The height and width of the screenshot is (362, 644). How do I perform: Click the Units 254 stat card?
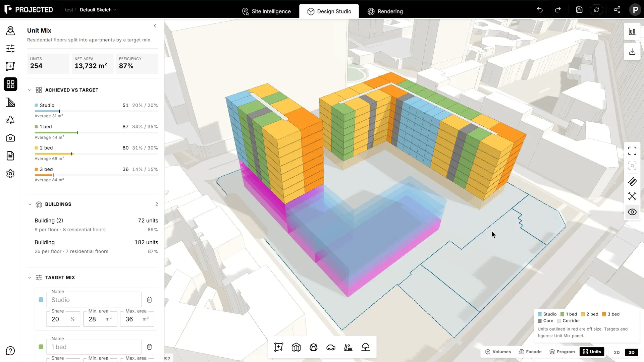coord(48,63)
